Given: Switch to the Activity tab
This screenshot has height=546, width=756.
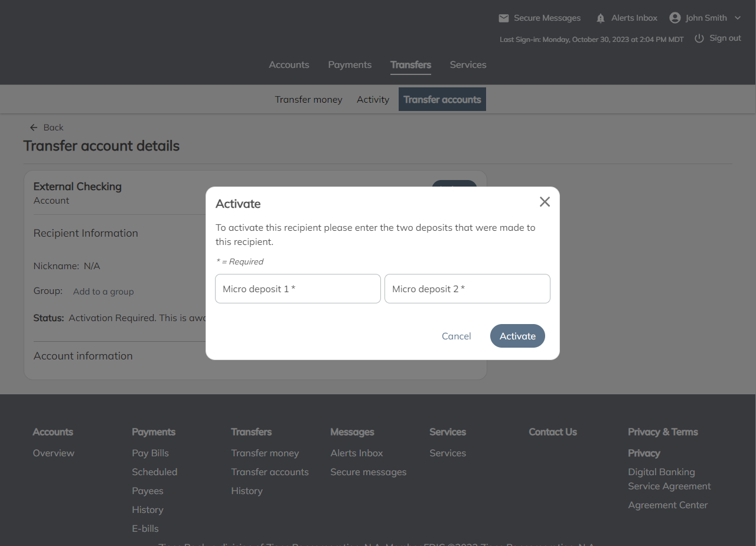Looking at the screenshot, I should (x=373, y=100).
